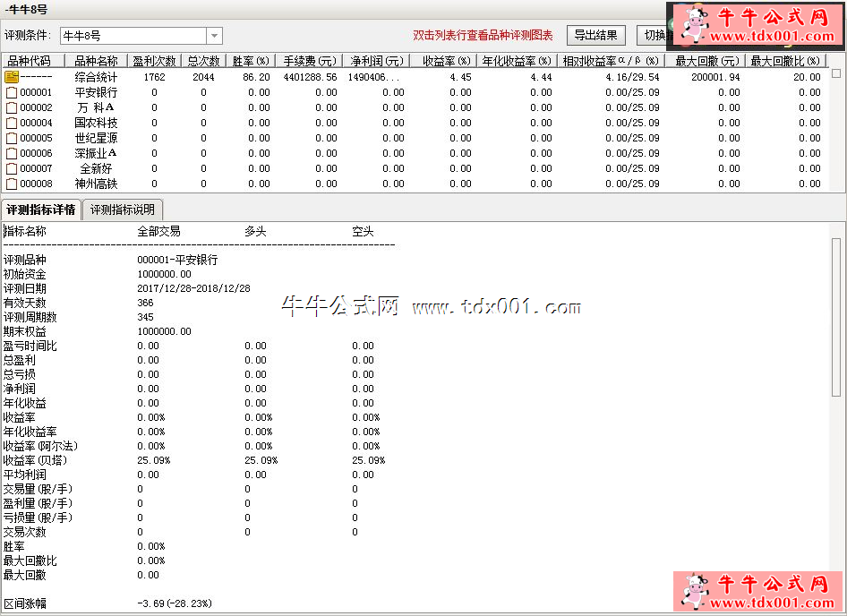The image size is (847, 616).
Task: Sort by 年化收益率(%) column header
Action: tap(517, 61)
